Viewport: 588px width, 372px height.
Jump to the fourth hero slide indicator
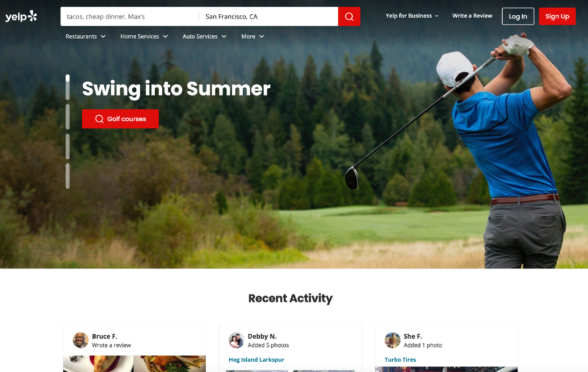tap(68, 176)
